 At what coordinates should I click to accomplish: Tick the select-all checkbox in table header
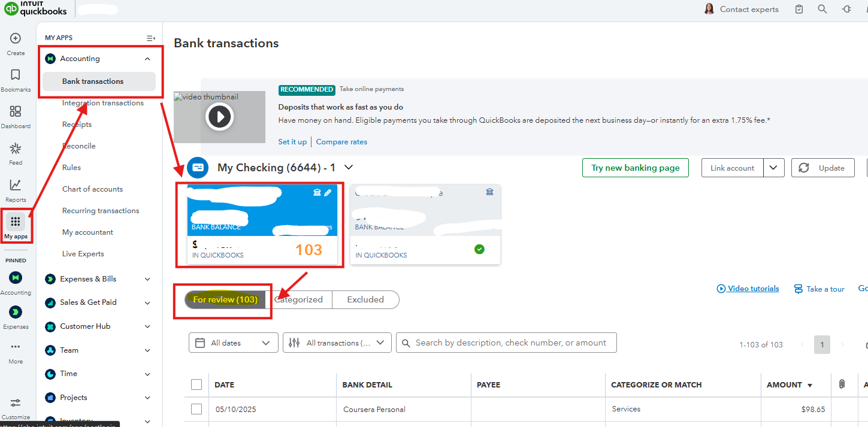[196, 384]
